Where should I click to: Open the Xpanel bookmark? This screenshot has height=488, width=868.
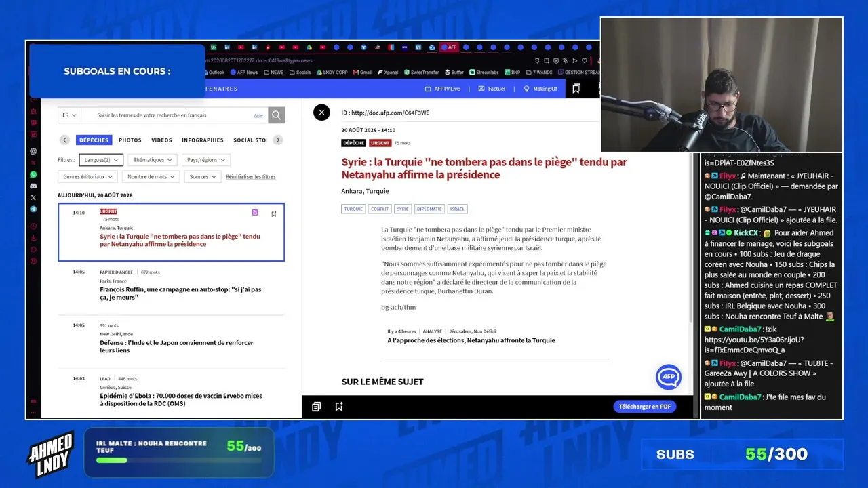click(x=388, y=73)
